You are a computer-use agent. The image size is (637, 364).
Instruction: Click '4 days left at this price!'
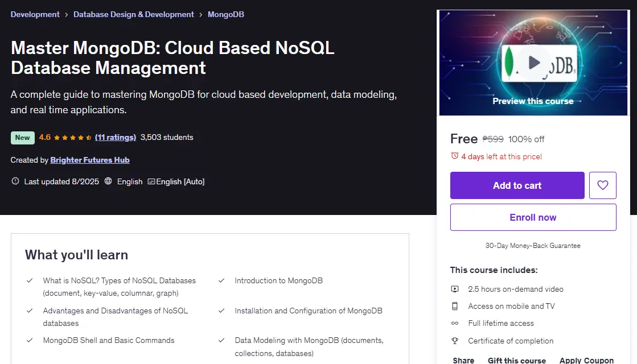point(502,156)
